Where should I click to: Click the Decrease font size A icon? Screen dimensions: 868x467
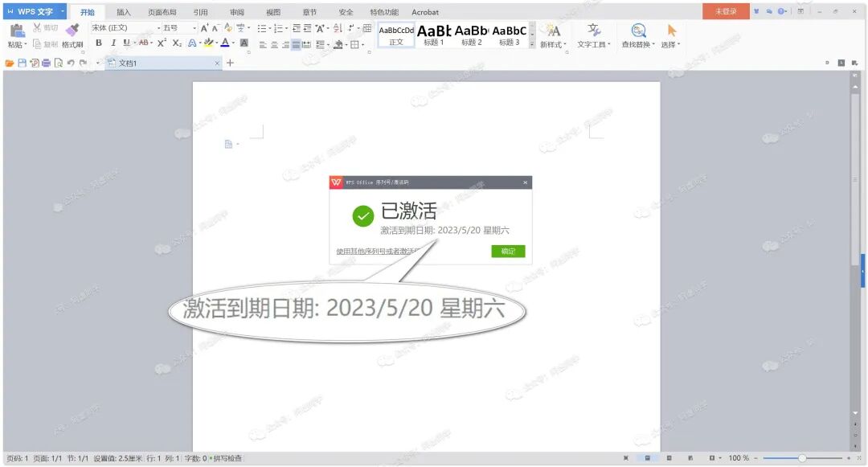(215, 28)
